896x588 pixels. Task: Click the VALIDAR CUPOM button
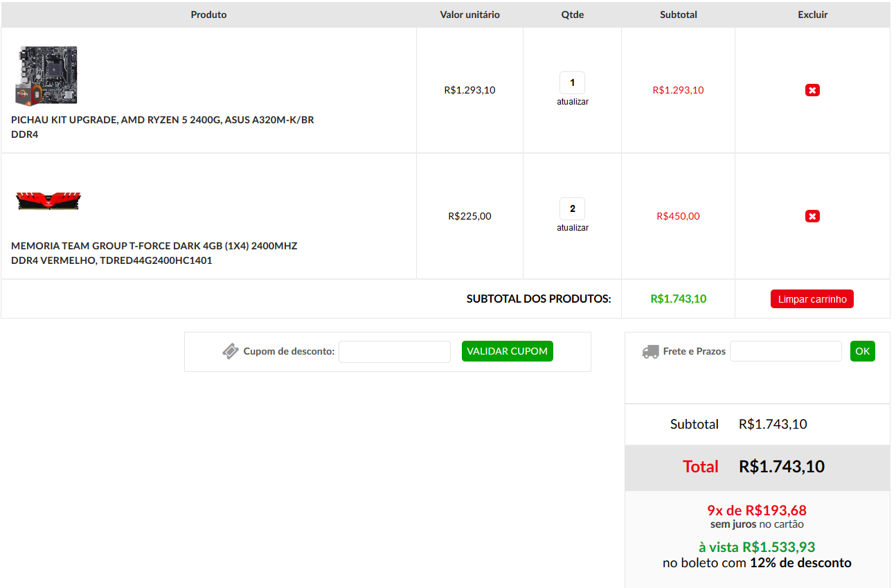tap(508, 351)
